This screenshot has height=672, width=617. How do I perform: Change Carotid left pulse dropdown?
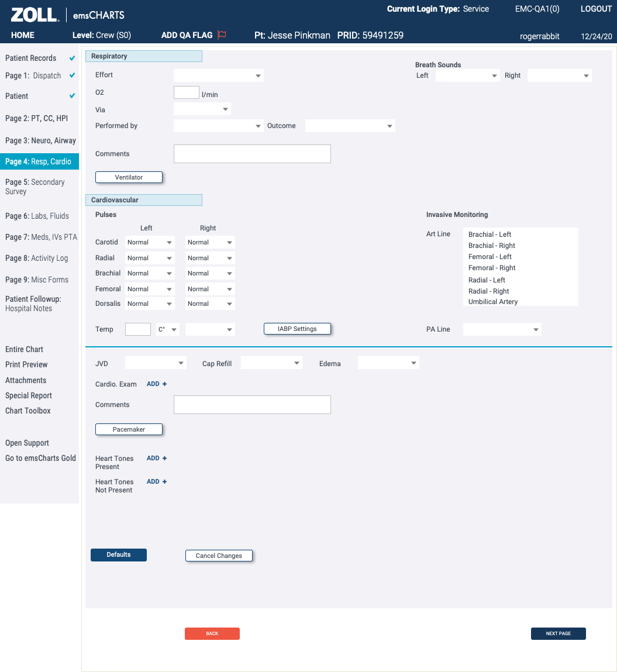[x=150, y=242]
